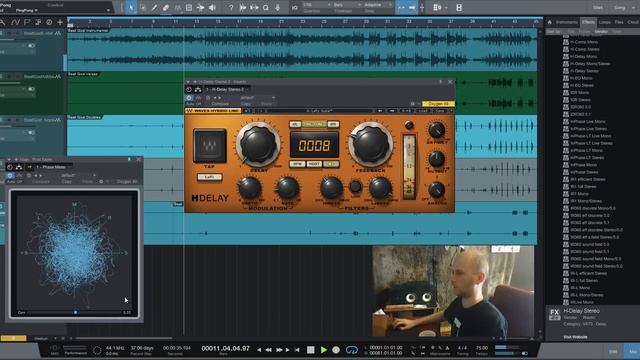Select InPhase Stereo in the effects list

[x=584, y=172]
